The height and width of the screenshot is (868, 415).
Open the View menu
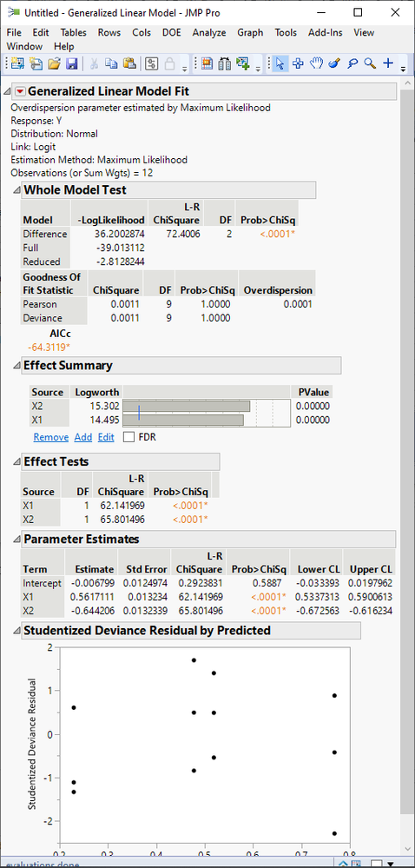click(364, 33)
